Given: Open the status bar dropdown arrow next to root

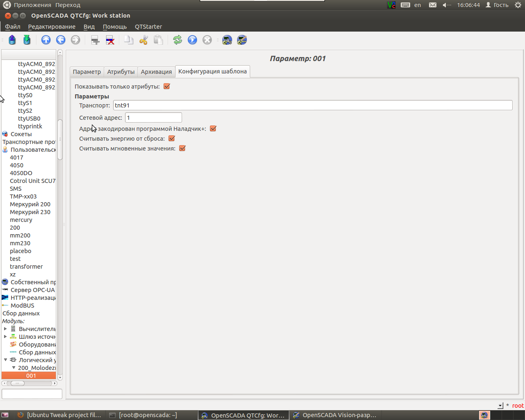Looking at the screenshot, I should [500, 406].
